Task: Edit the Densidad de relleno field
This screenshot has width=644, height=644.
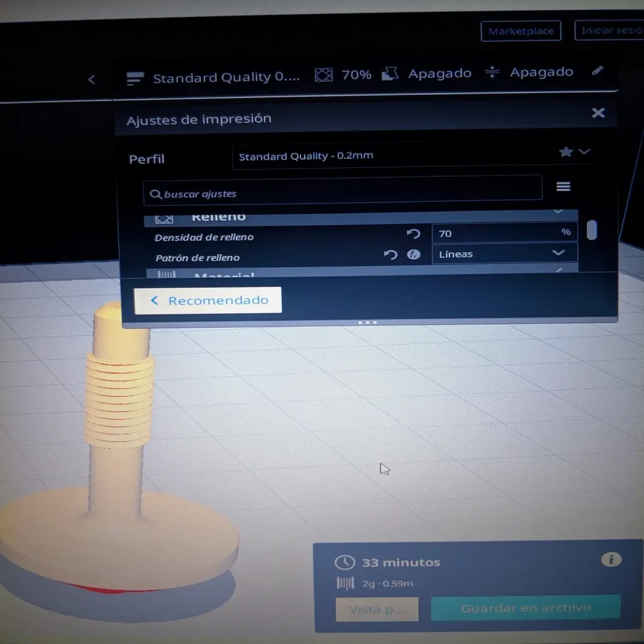Action: (504, 233)
